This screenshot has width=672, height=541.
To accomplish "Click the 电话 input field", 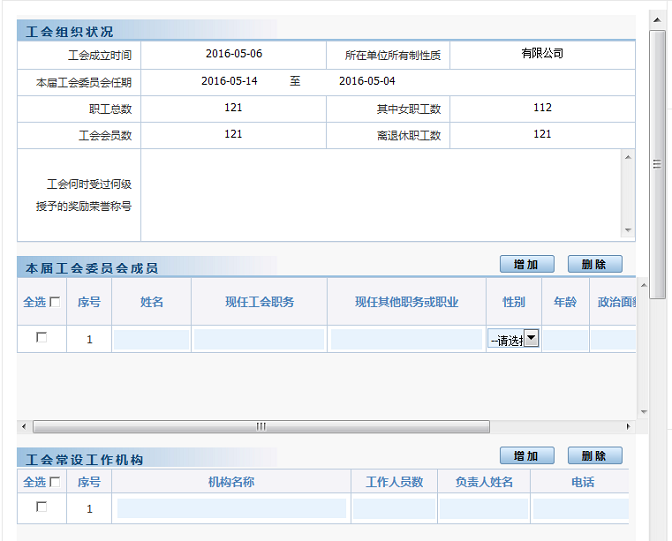I will point(581,508).
